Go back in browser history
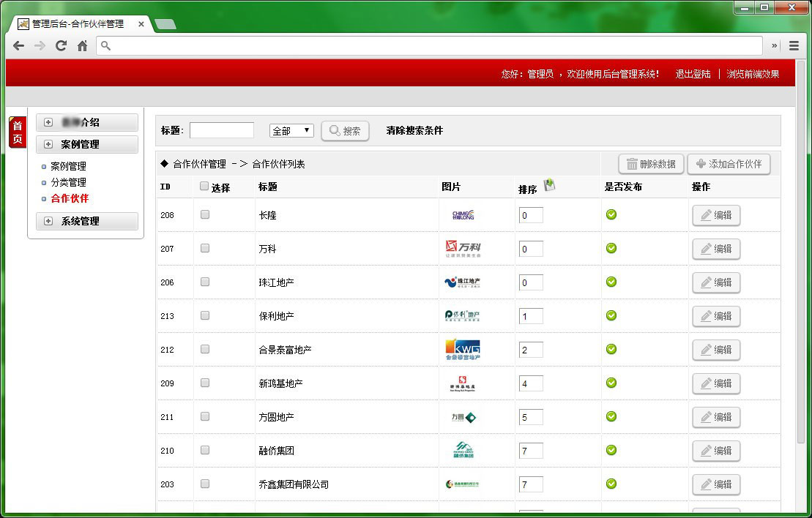The width and height of the screenshot is (812, 518). (18, 45)
